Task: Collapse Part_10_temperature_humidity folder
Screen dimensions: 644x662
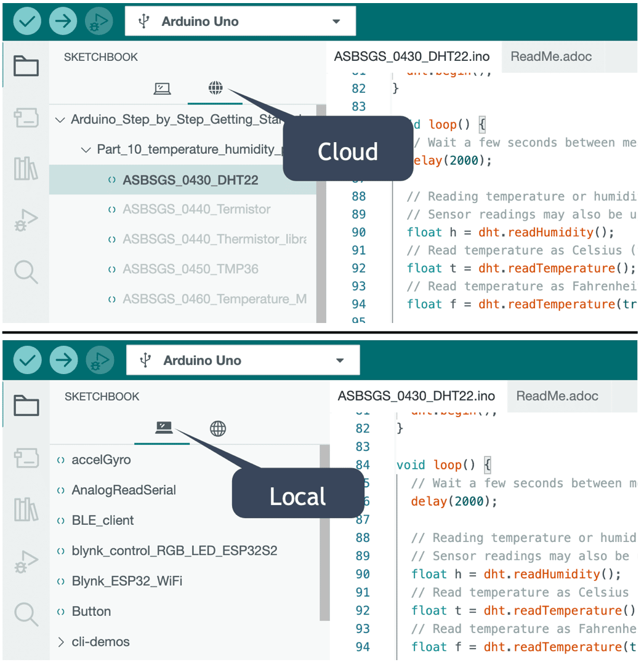Action: [86, 150]
